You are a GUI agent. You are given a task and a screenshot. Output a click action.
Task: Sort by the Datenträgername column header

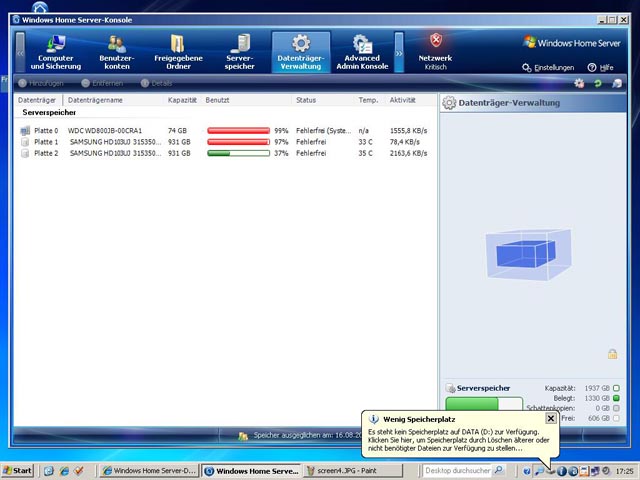click(x=114, y=100)
